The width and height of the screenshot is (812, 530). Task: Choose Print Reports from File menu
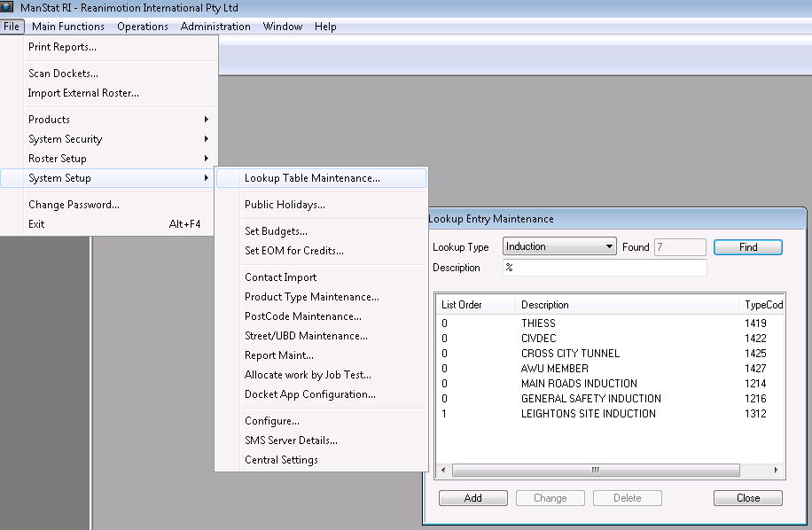(62, 47)
